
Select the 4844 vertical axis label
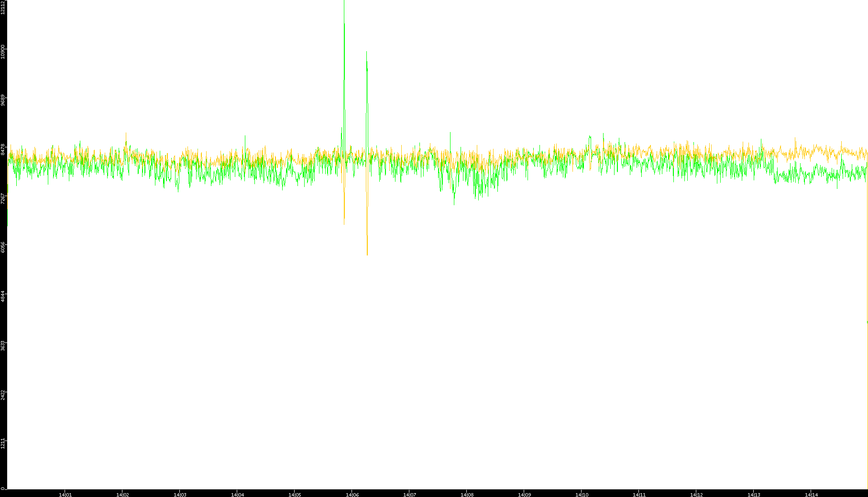click(3, 296)
